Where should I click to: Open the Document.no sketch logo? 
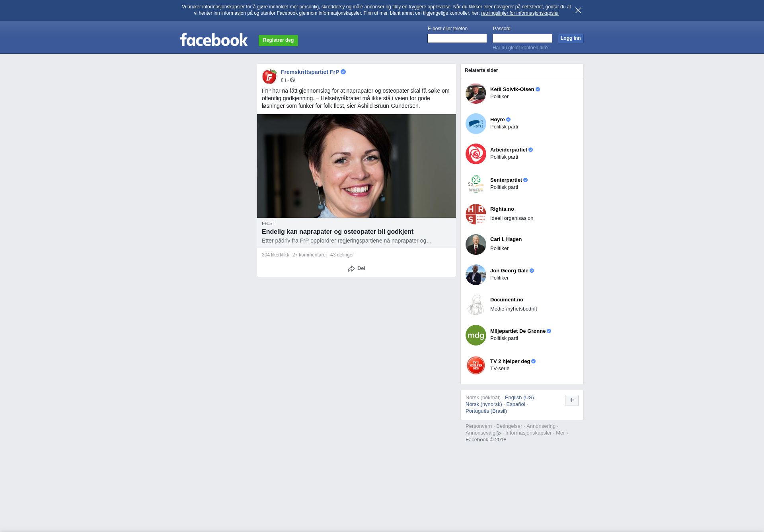(x=476, y=305)
